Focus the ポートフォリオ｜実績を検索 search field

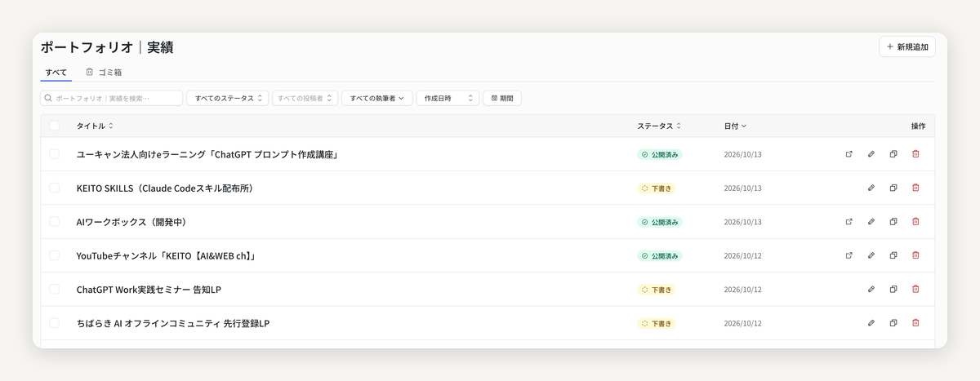click(x=112, y=98)
